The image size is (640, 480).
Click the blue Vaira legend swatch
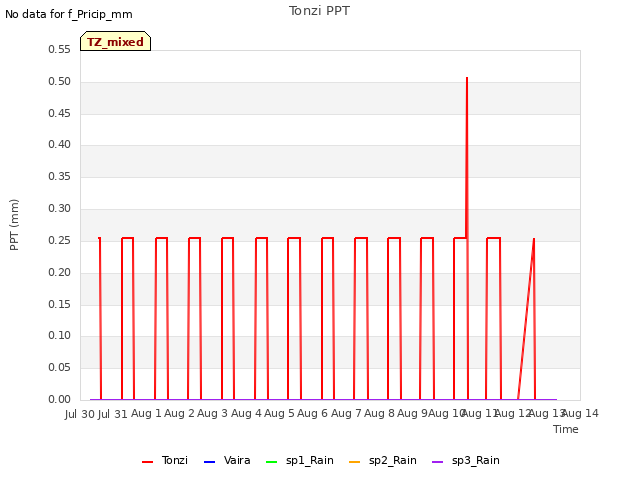209,462
